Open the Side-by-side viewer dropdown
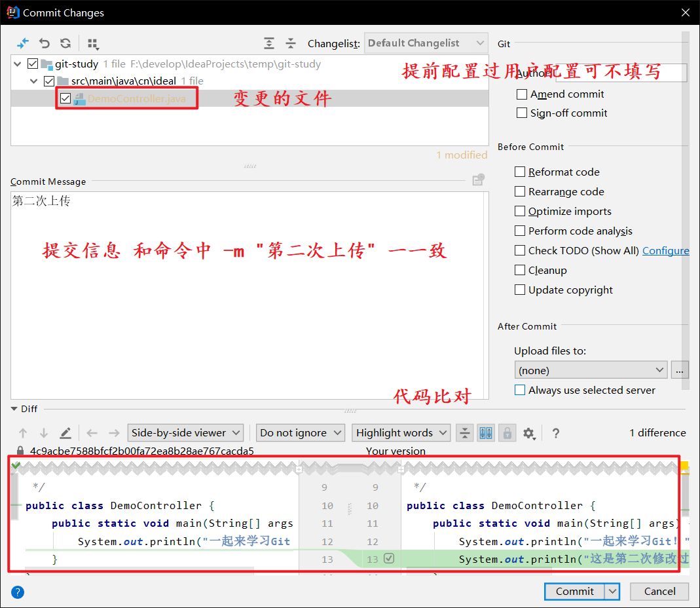Screen dimensions: 700x608 tap(185, 432)
